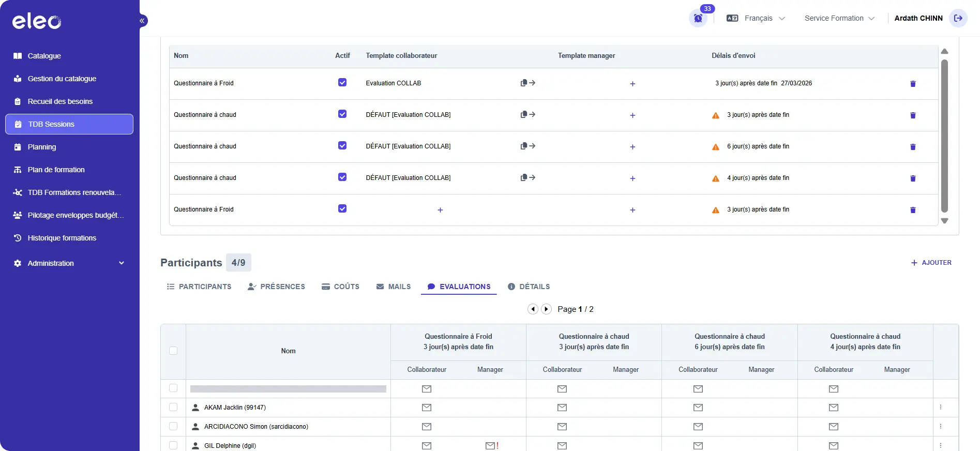Go to the next page of evaluations
Screen dimensions: 980x451
[x=546, y=309]
